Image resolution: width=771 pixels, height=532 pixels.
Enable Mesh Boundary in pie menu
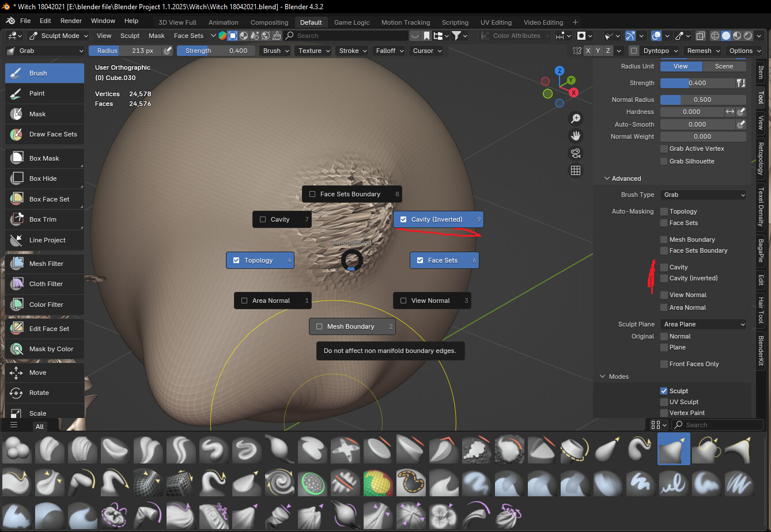[352, 326]
